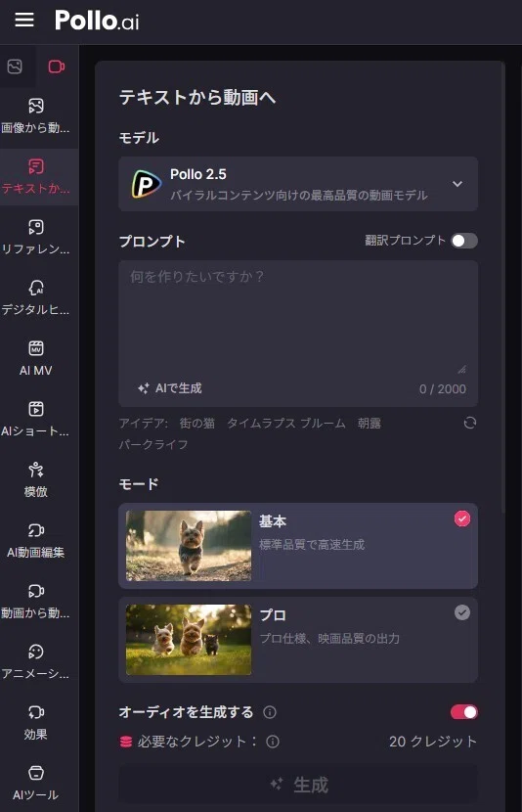Select the 基本 mode radio check

[462, 519]
